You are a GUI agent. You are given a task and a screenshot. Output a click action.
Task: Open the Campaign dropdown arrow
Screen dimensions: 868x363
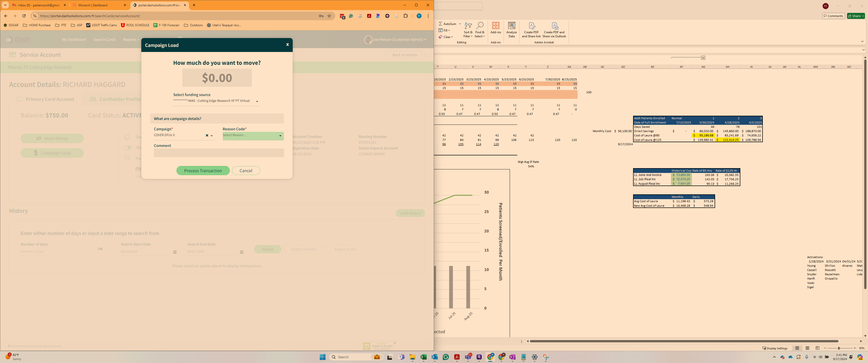coord(212,136)
